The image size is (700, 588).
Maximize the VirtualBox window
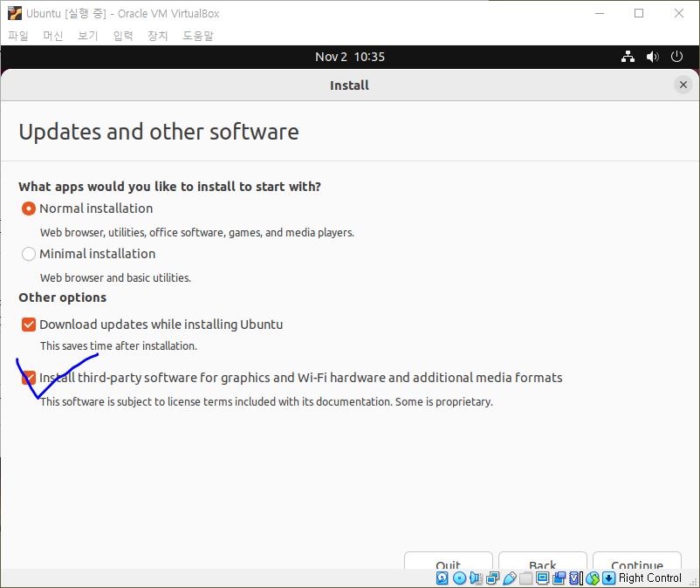point(639,13)
